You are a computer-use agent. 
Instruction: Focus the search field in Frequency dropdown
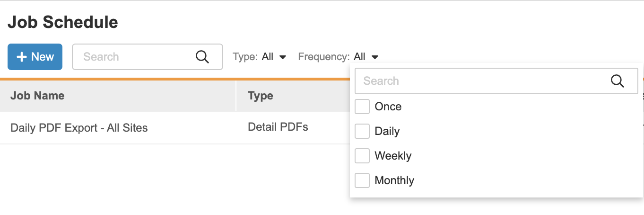tap(482, 81)
